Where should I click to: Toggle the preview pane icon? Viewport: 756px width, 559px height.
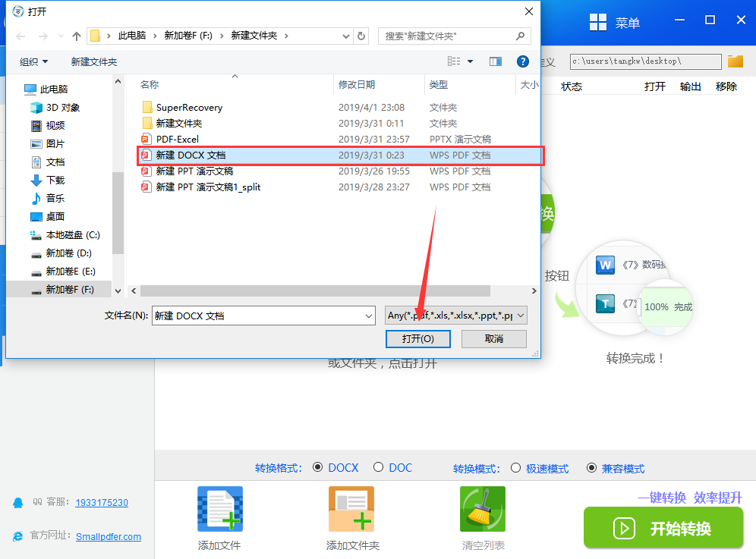[x=495, y=61]
